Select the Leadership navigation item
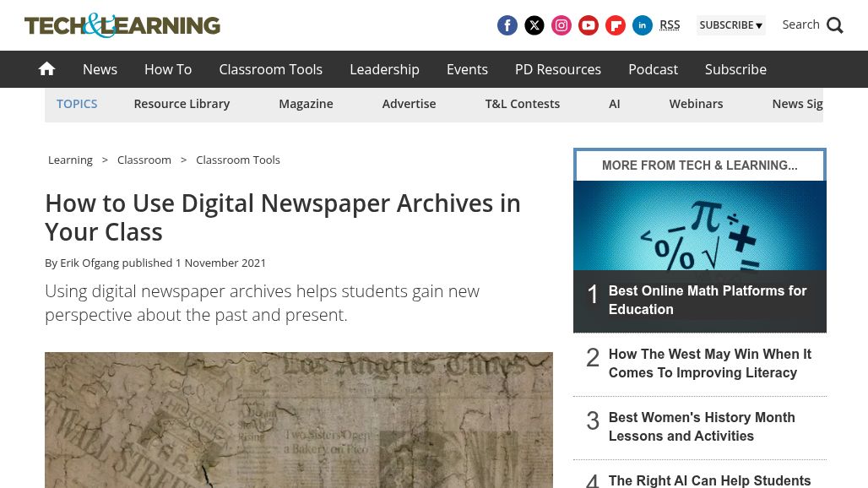Image resolution: width=868 pixels, height=488 pixels. (x=384, y=69)
